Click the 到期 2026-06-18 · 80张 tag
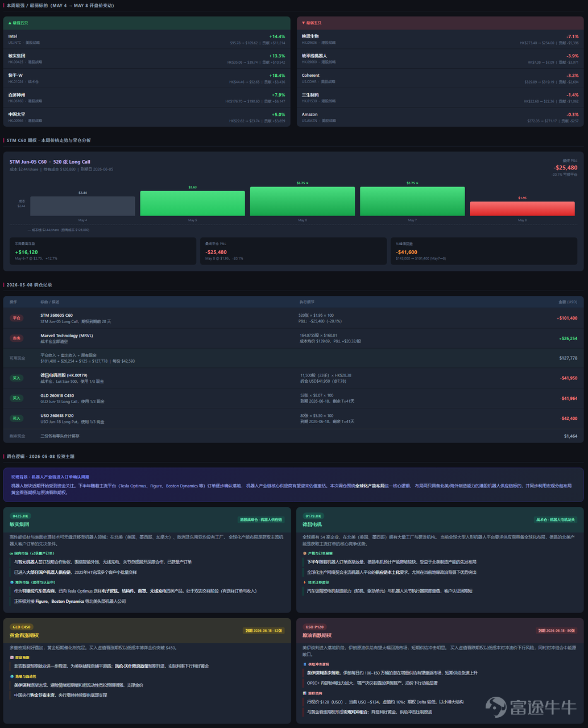The height and width of the screenshot is (728, 588). click(x=557, y=631)
